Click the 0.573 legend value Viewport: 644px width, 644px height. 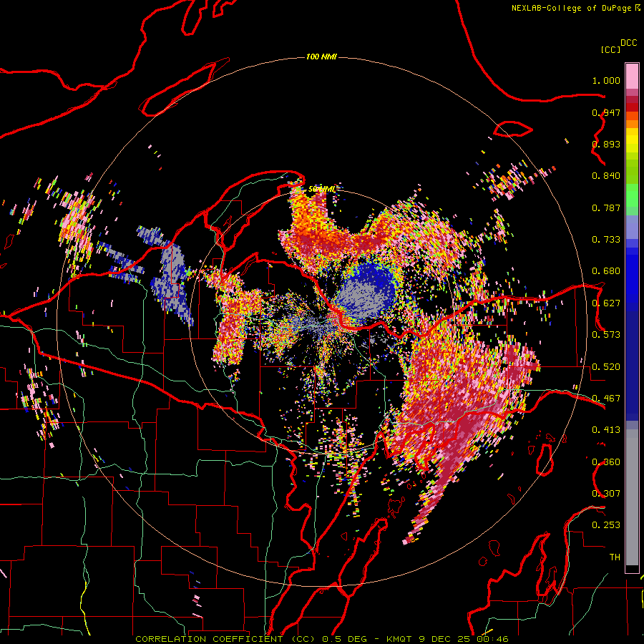tap(606, 335)
